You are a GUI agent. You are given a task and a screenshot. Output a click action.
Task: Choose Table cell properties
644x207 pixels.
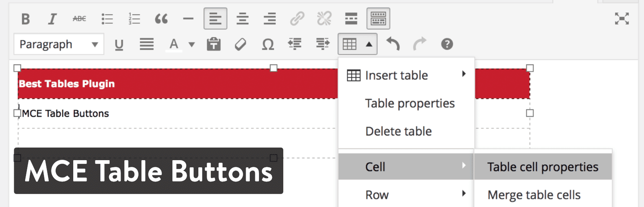pos(543,167)
